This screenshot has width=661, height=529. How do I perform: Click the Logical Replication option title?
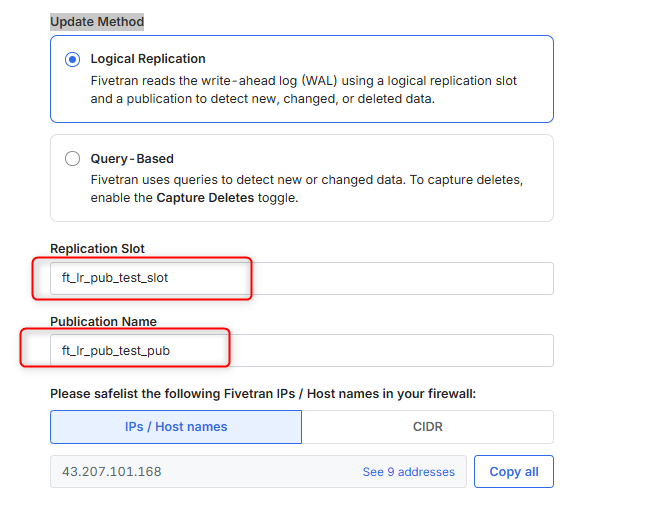click(x=148, y=59)
